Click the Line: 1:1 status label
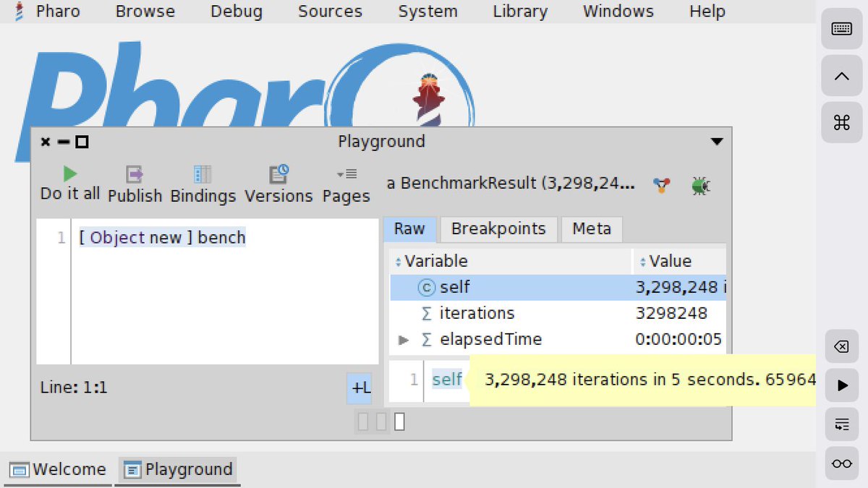 click(x=74, y=388)
